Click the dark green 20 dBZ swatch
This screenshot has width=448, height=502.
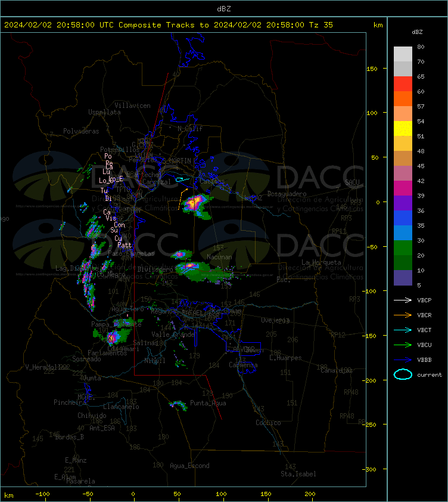403,263
